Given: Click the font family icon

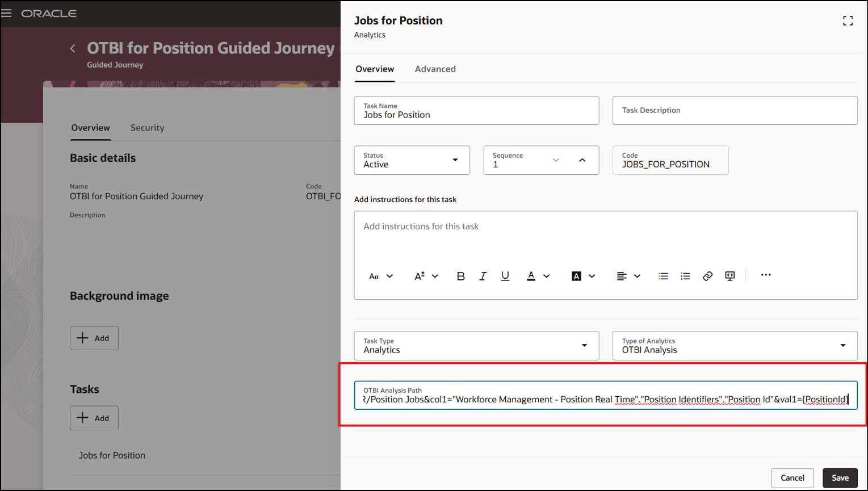Looking at the screenshot, I should [374, 276].
